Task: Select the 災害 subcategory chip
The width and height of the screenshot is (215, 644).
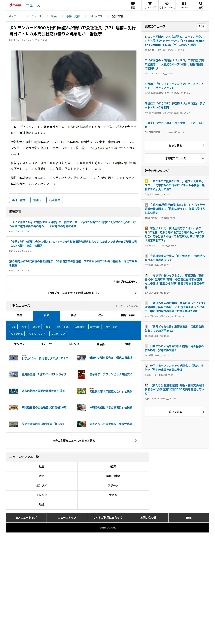Action: 24,327
